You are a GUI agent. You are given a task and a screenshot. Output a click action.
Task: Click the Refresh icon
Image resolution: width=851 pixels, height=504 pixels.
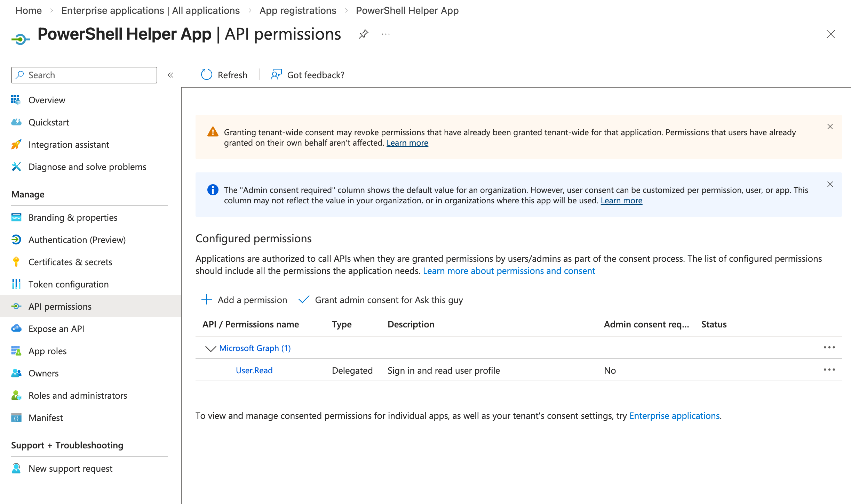[206, 75]
